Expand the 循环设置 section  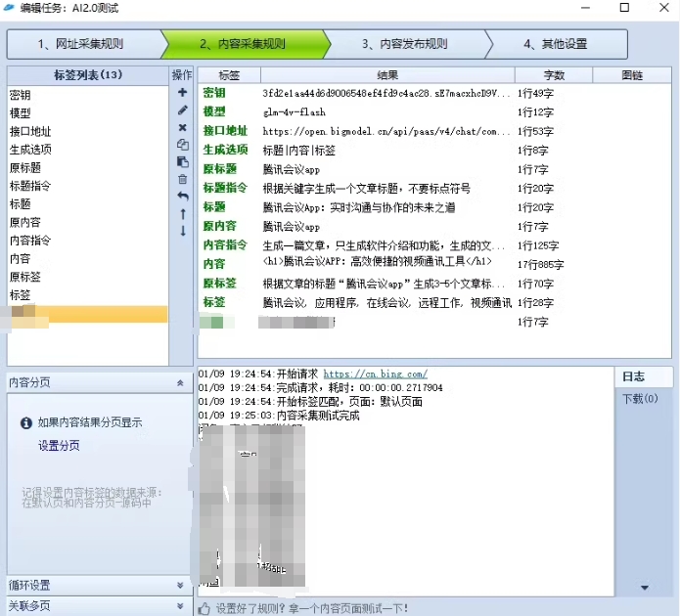click(180, 586)
